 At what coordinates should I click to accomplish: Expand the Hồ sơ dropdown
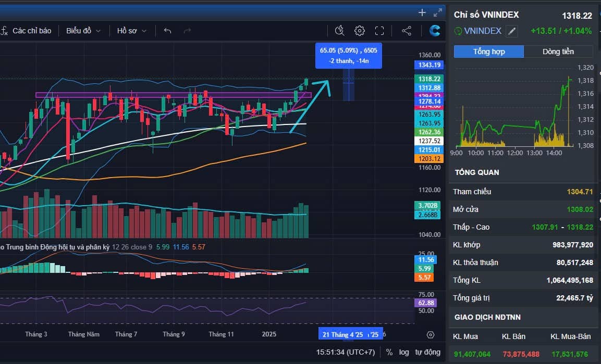[132, 31]
